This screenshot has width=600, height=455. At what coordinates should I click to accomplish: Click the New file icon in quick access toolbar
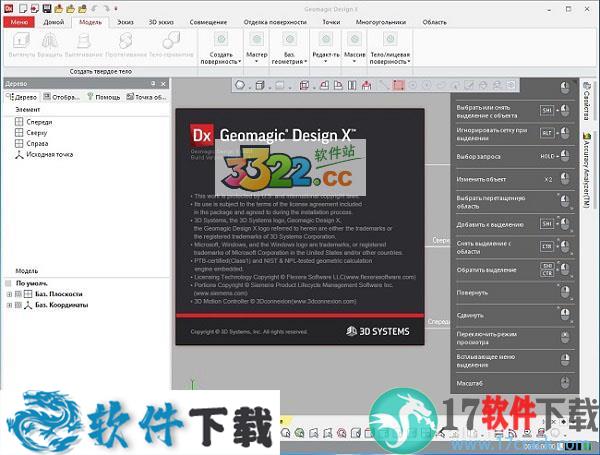[23, 8]
